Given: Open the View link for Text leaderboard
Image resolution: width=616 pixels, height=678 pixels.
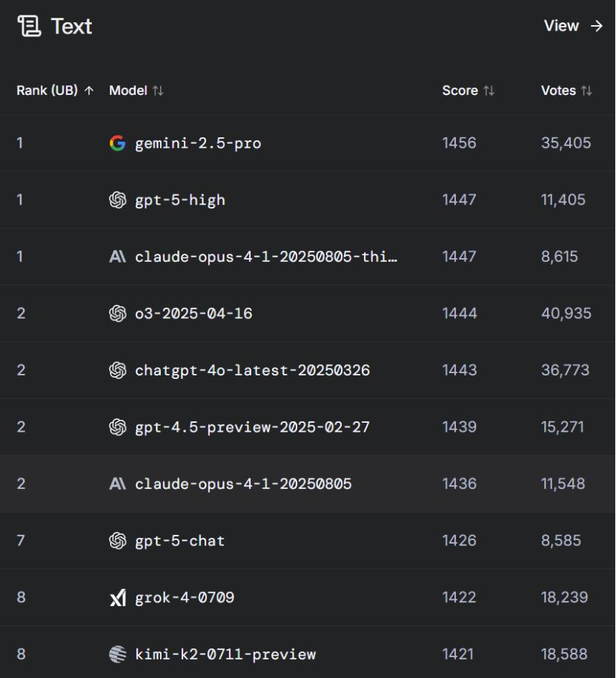Looking at the screenshot, I should point(573,26).
